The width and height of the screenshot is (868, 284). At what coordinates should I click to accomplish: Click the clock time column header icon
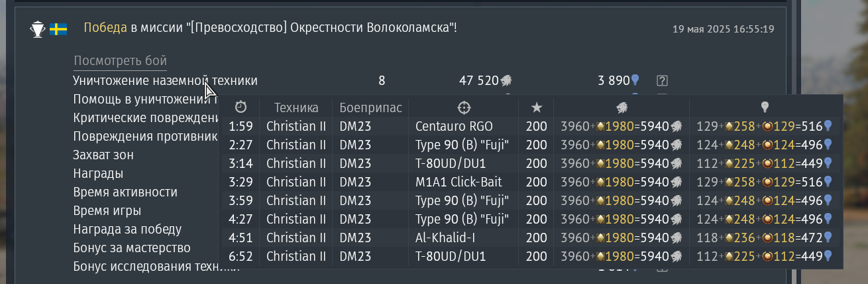pyautogui.click(x=241, y=107)
